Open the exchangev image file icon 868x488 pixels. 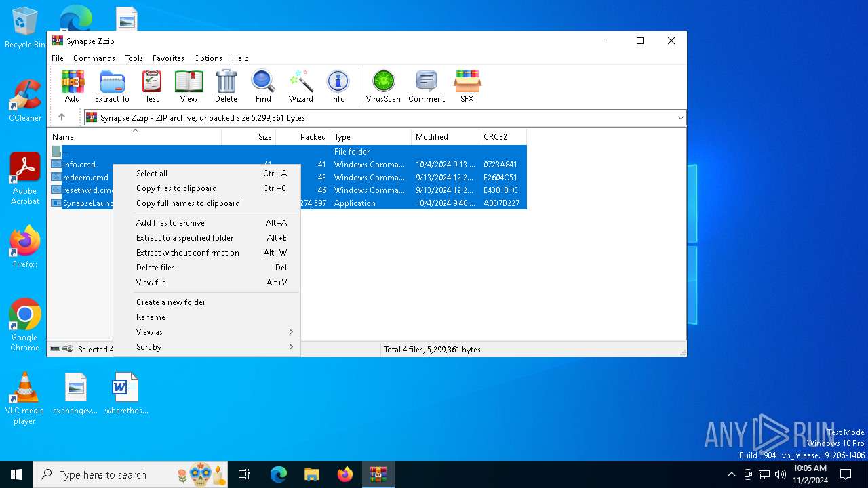click(75, 394)
